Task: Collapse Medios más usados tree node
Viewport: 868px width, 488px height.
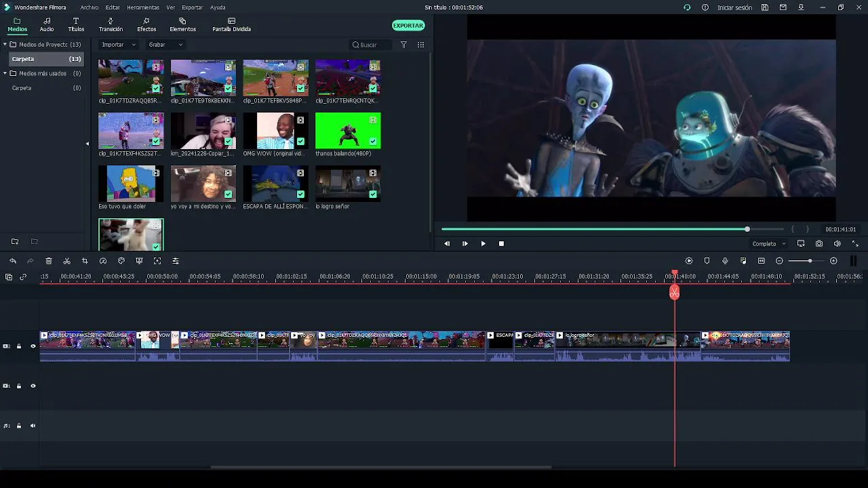Action: click(5, 73)
